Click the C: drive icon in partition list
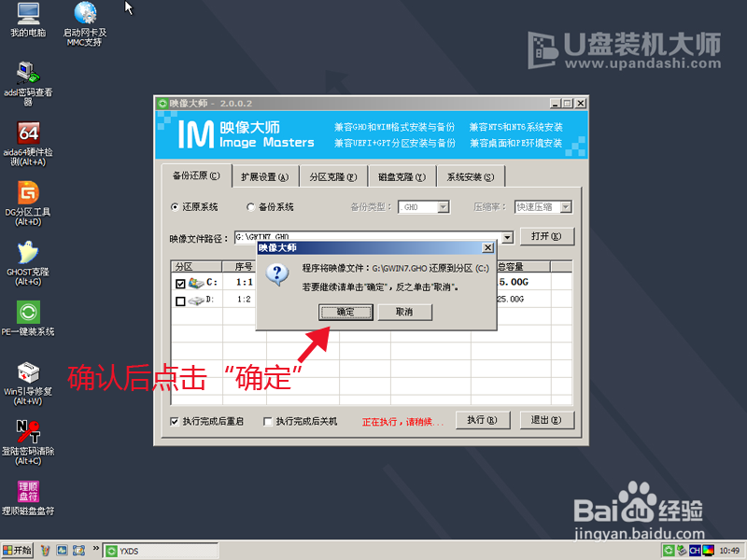Image resolution: width=747 pixels, height=560 pixels. [x=196, y=283]
